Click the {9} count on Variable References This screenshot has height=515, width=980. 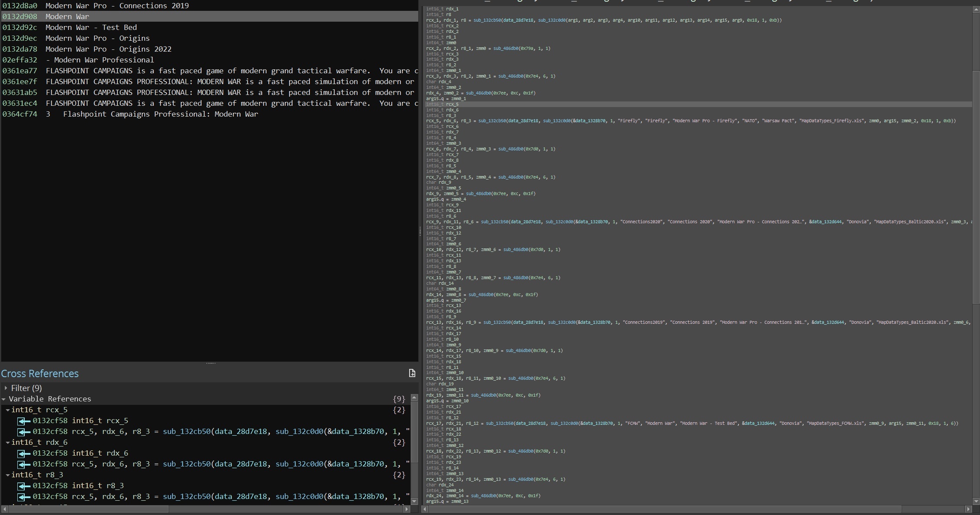[399, 399]
